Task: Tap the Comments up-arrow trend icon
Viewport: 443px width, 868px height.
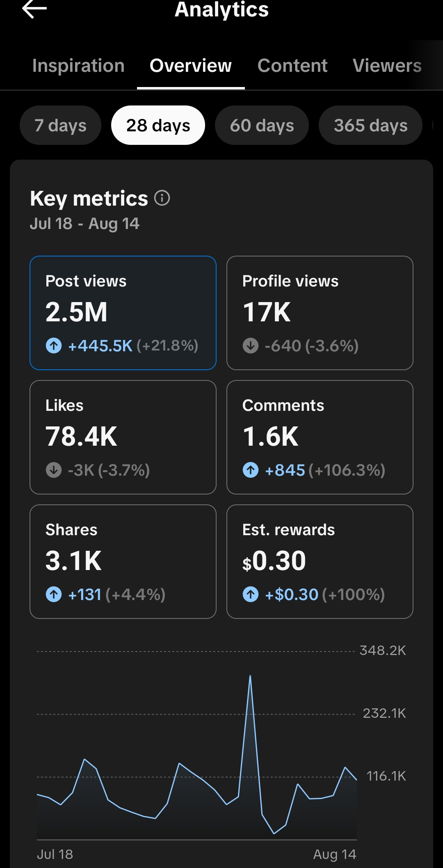Action: [x=251, y=470]
